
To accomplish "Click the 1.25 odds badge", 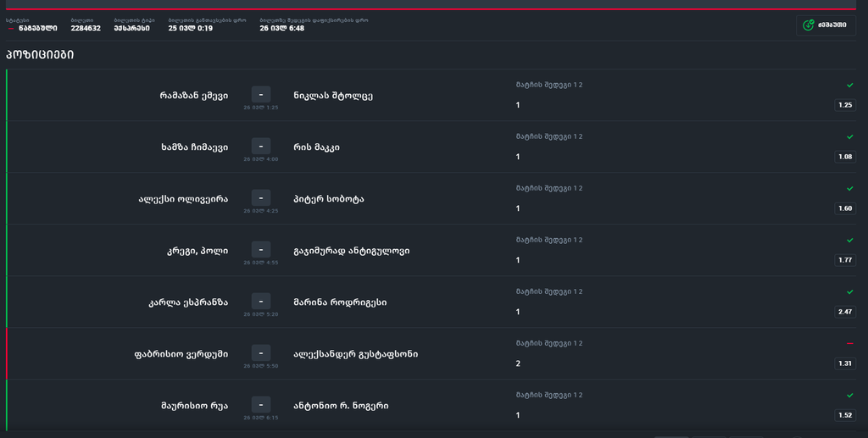I will click(844, 105).
